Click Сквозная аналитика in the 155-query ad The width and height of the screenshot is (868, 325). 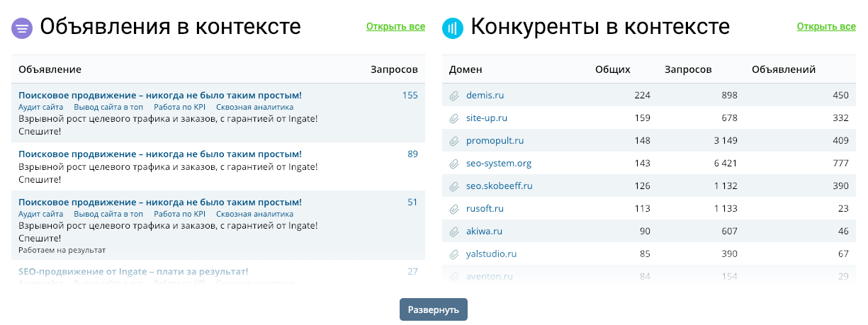click(x=254, y=107)
